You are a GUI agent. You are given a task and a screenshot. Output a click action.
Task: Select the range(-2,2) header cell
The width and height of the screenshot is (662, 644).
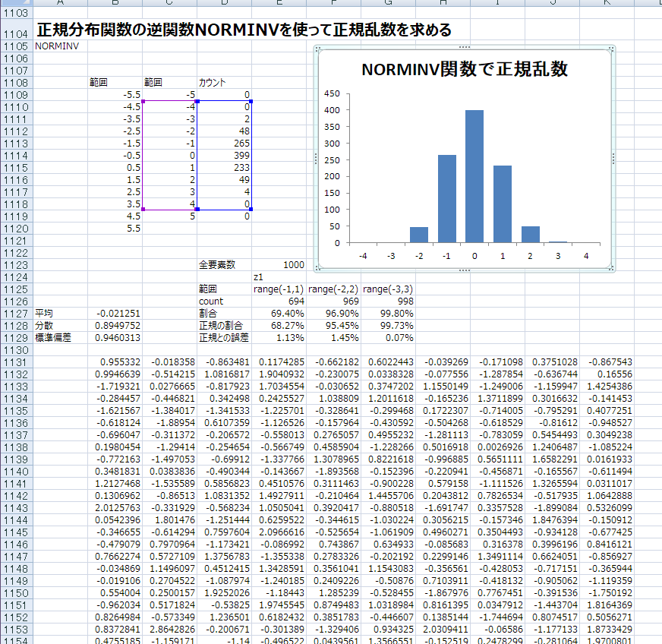pos(333,289)
